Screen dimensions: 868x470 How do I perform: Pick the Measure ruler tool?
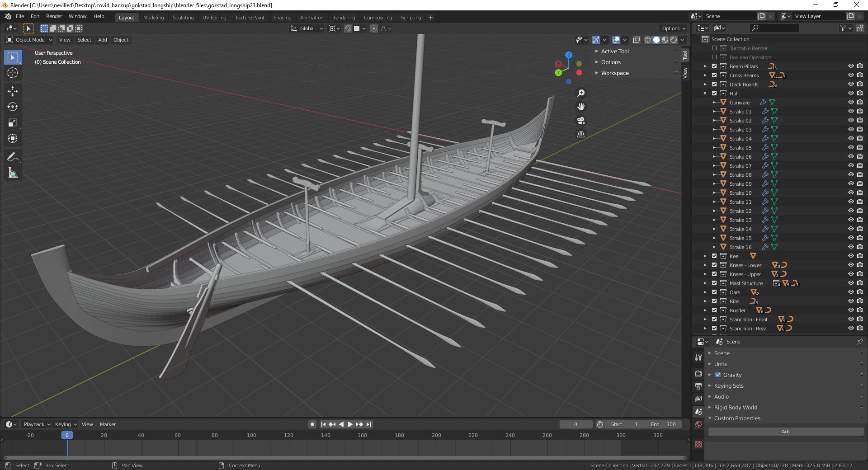pos(13,173)
